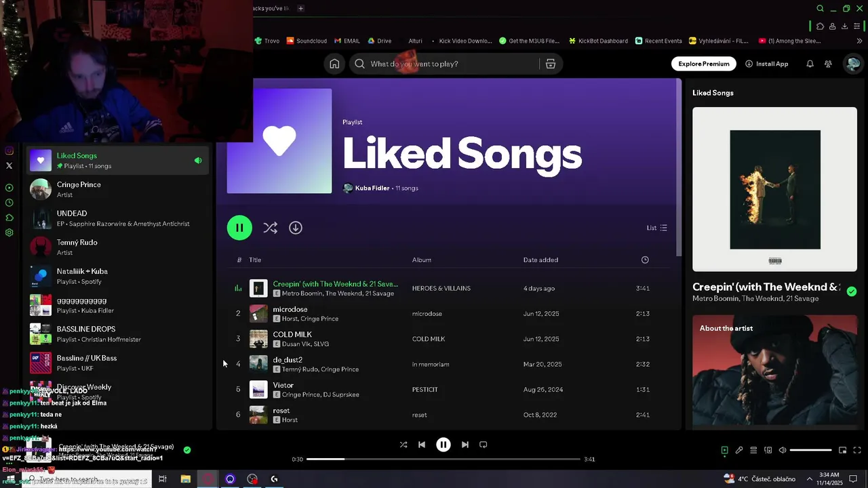Open Browse icon in search bar
This screenshot has height=488, width=868.
(x=551, y=64)
